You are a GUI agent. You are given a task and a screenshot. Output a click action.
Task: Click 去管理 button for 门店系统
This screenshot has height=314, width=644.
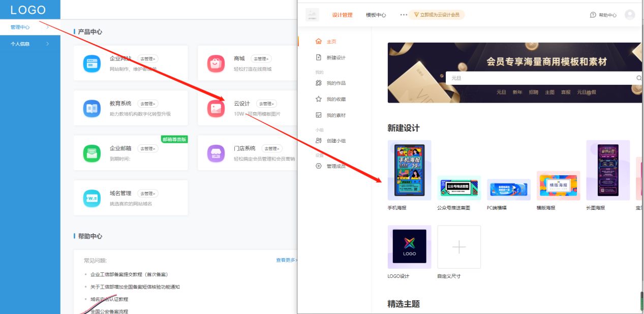coord(272,148)
